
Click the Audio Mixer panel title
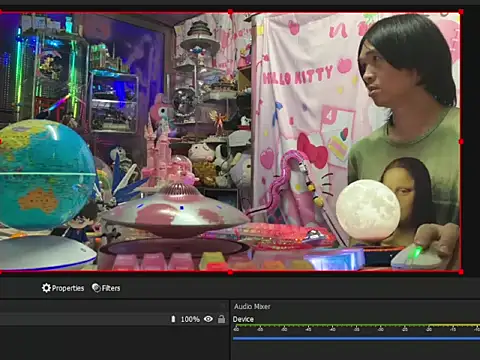[x=252, y=306]
